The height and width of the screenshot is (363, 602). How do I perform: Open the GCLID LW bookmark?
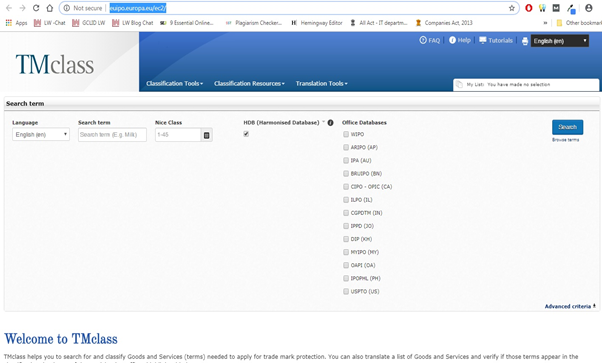89,23
